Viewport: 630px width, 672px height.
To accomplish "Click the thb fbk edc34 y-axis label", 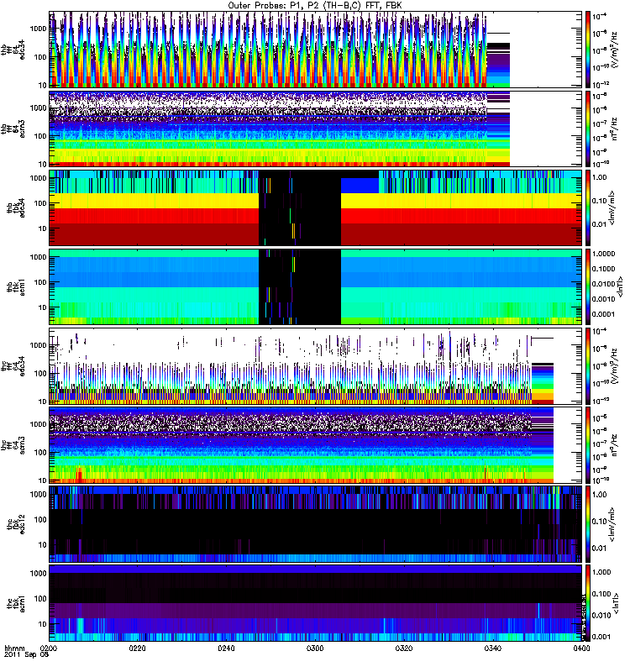I will click(16, 207).
